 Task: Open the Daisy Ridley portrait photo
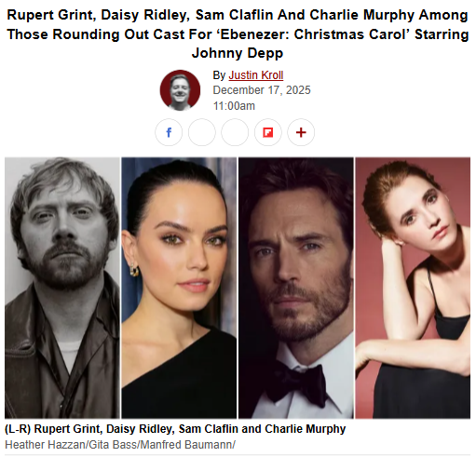click(x=179, y=288)
